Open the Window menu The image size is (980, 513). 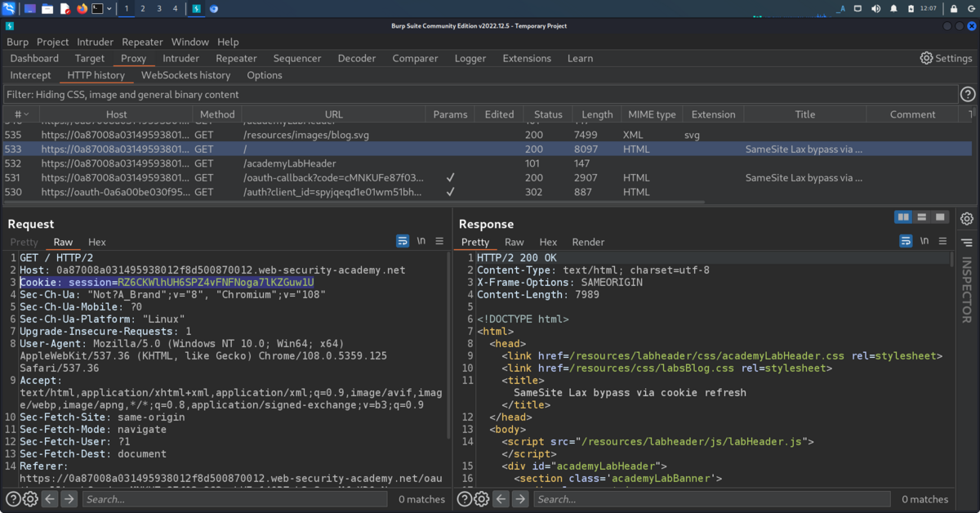(190, 42)
